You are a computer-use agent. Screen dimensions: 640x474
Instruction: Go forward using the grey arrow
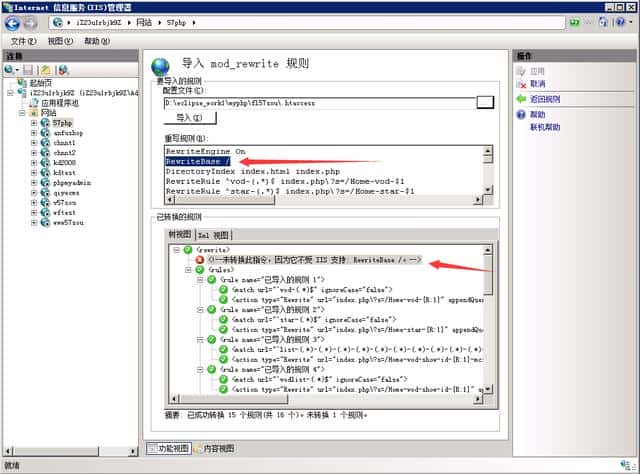coord(31,23)
